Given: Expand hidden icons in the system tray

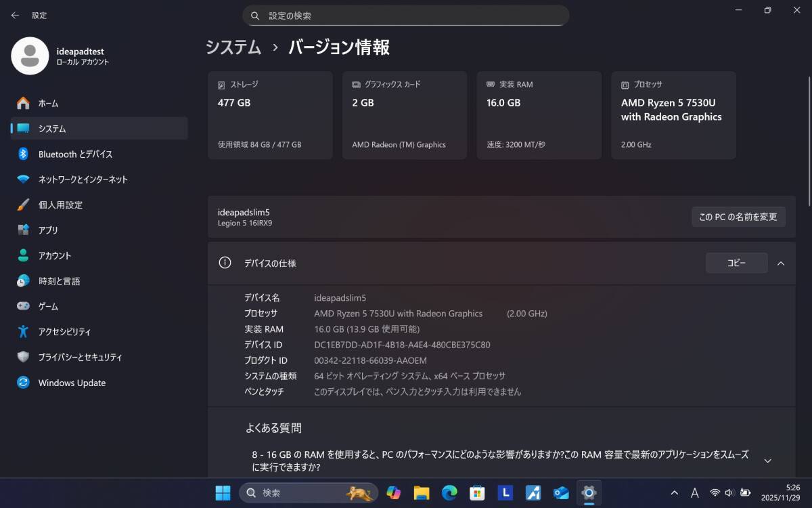Looking at the screenshot, I should coord(675,493).
